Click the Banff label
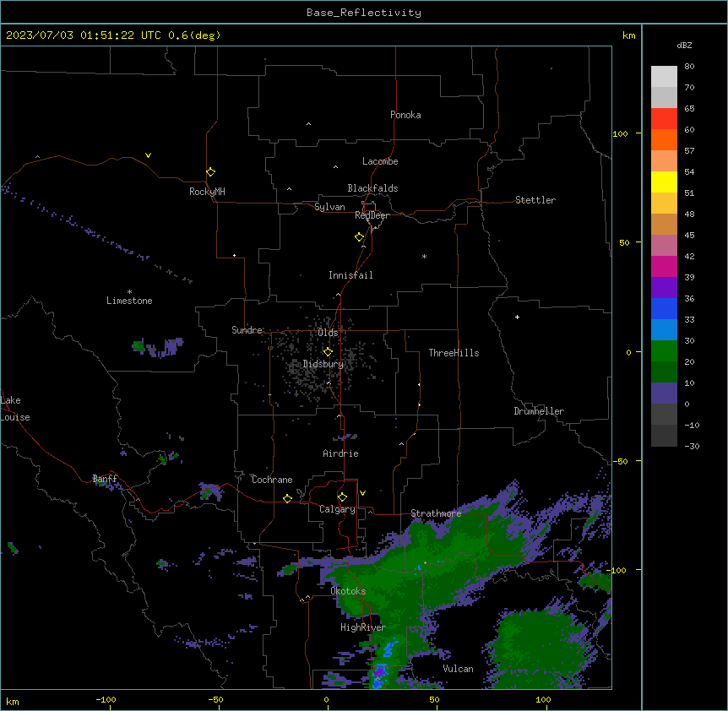728x711 pixels. click(106, 479)
